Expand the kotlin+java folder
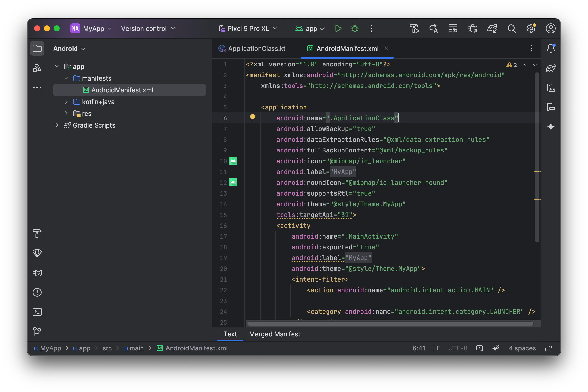This screenshot has height=392, width=588. coord(66,102)
